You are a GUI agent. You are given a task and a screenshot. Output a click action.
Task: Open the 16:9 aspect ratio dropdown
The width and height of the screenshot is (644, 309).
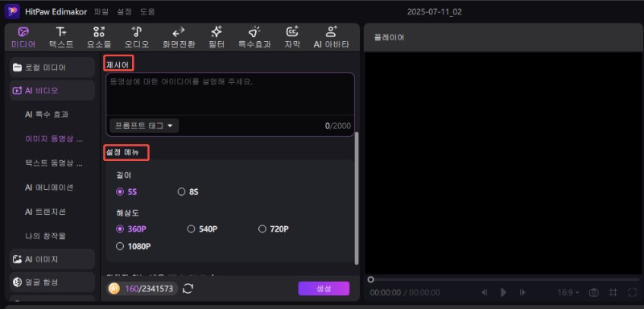(x=568, y=293)
